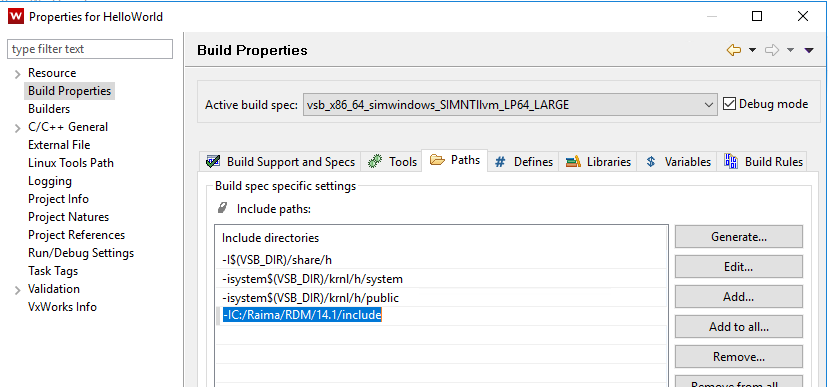This screenshot has width=828, height=387.
Task: Click the type filter text field
Action: pos(90,49)
